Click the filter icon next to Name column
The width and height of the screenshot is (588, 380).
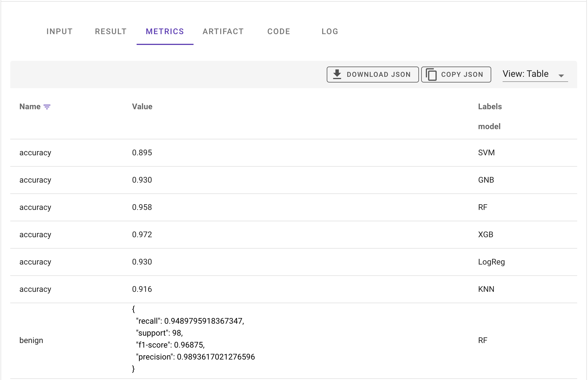tap(48, 107)
